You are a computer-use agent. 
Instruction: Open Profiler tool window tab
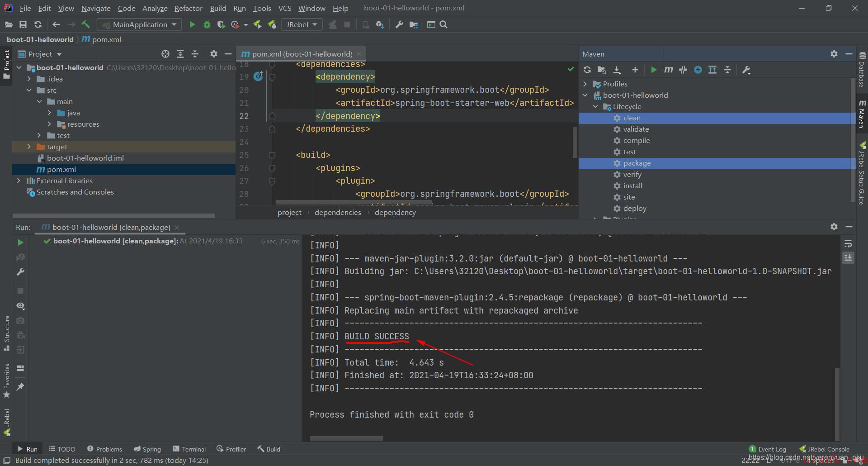pyautogui.click(x=231, y=449)
